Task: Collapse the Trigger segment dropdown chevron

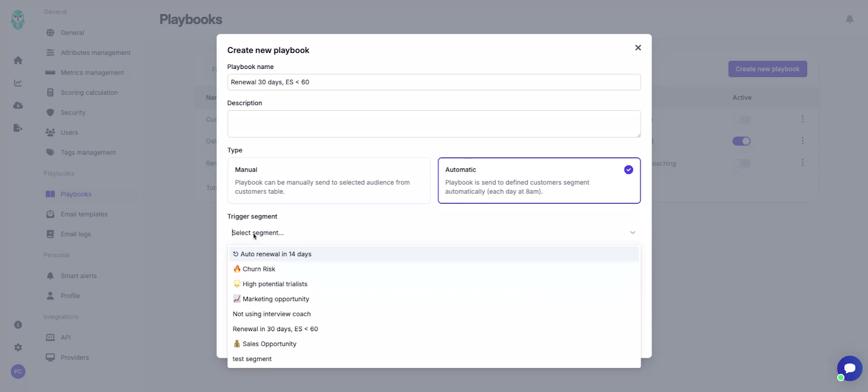Action: [632, 232]
